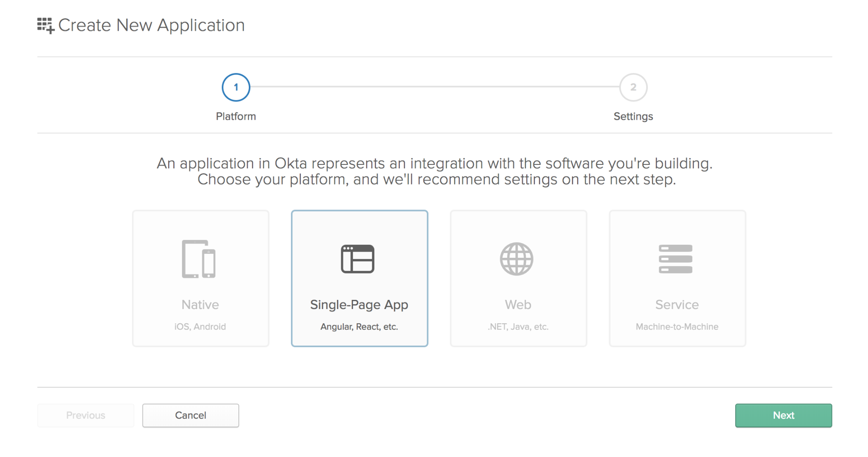Jump to the step 2 circle indicator
The image size is (868, 457).
pyautogui.click(x=633, y=87)
